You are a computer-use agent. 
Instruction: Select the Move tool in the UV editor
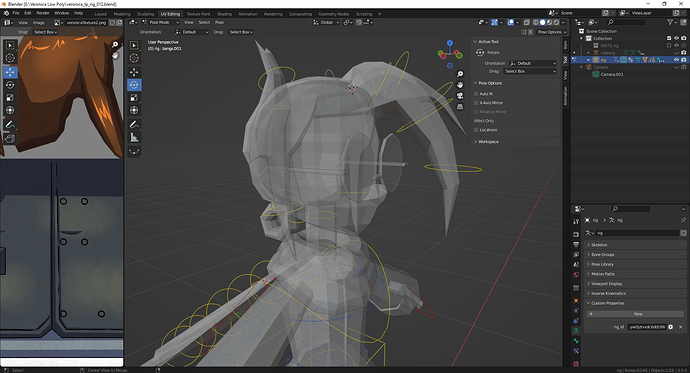10,72
